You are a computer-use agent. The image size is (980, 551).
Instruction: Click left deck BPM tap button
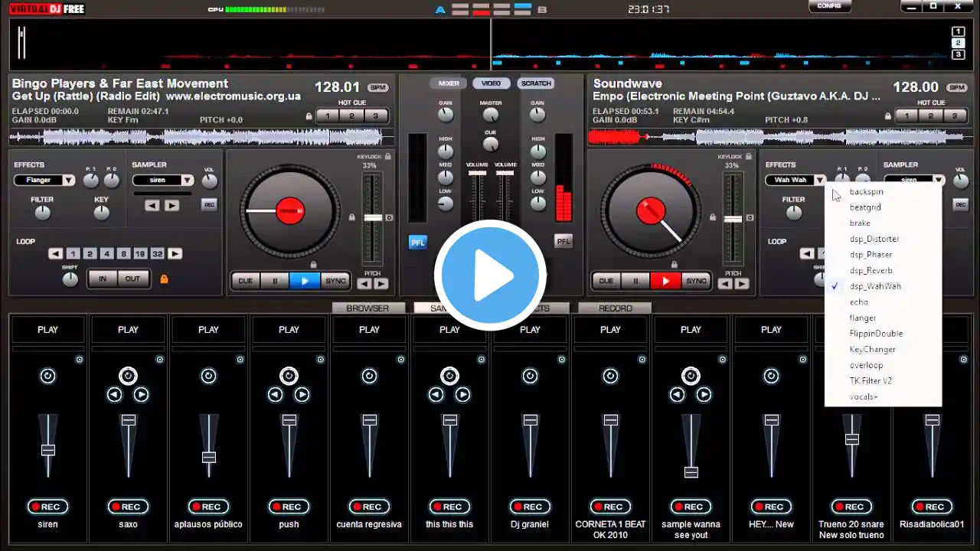(x=378, y=88)
